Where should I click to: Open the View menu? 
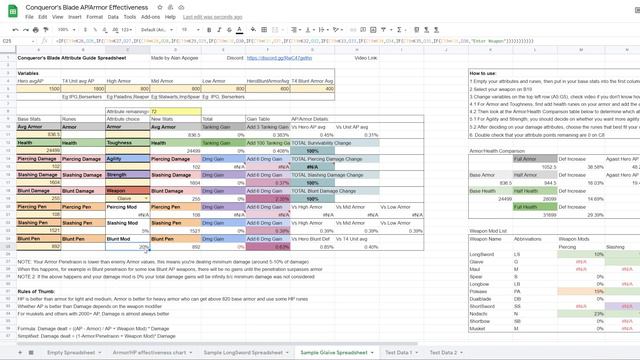point(58,17)
